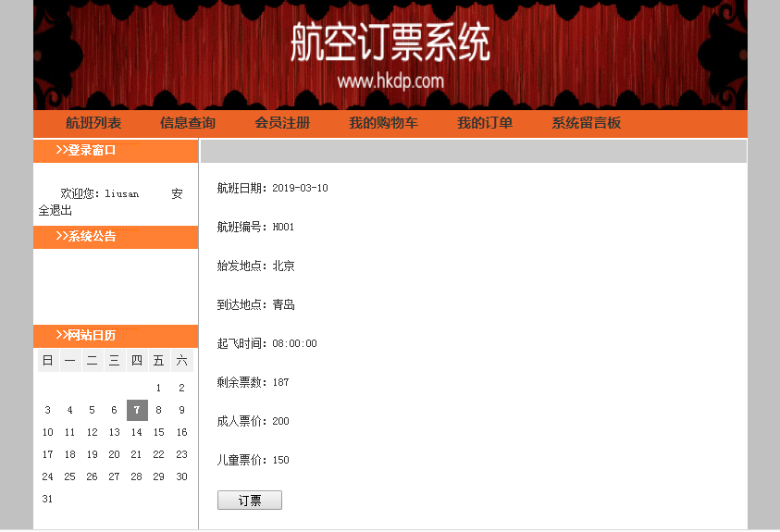Click the username liusan
Viewport: 780px width, 532px height.
point(121,194)
